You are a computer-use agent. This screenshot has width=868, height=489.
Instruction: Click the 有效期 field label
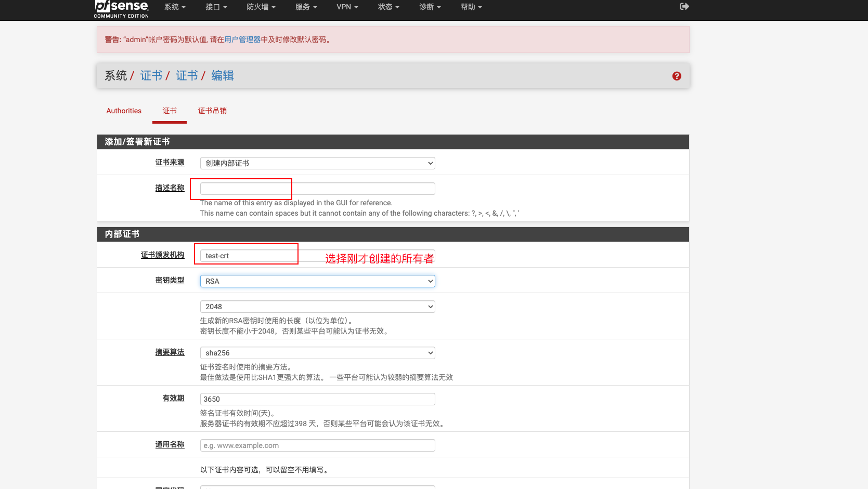click(173, 399)
